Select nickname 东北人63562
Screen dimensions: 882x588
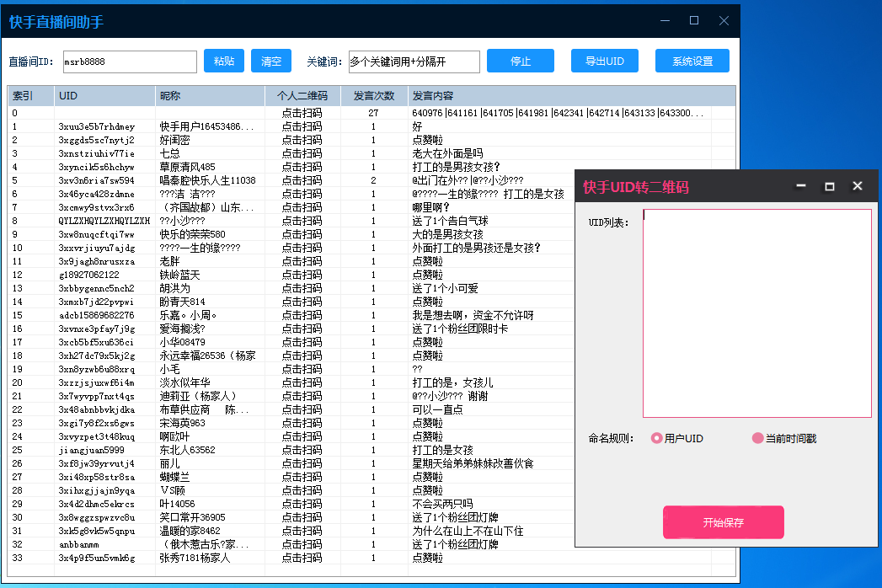[187, 451]
